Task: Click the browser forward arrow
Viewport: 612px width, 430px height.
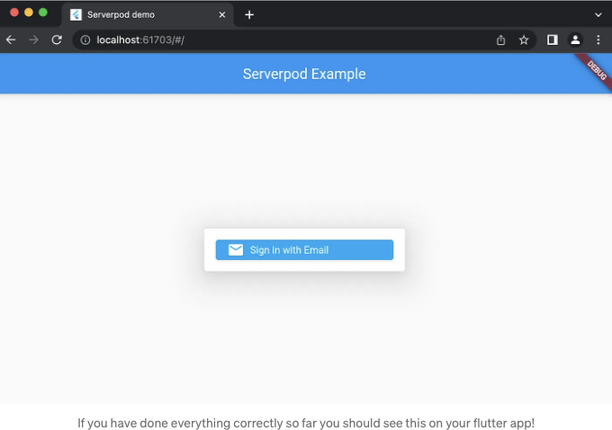Action: click(34, 40)
